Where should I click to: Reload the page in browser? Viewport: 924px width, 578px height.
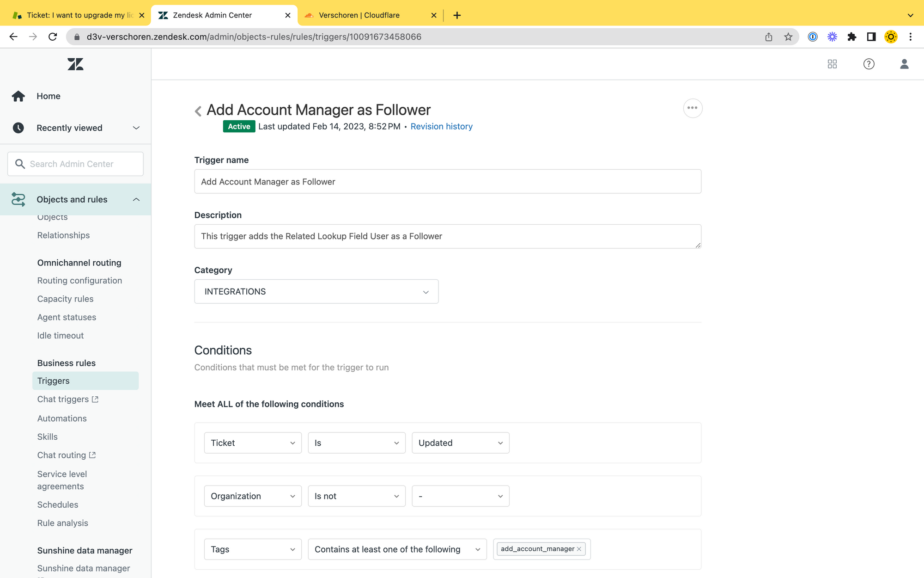click(53, 37)
